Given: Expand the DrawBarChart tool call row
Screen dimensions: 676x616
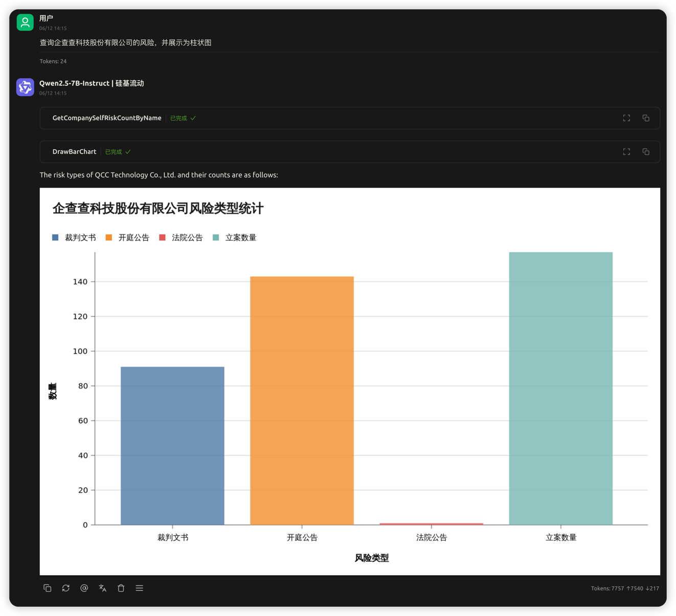Looking at the screenshot, I should click(x=350, y=152).
